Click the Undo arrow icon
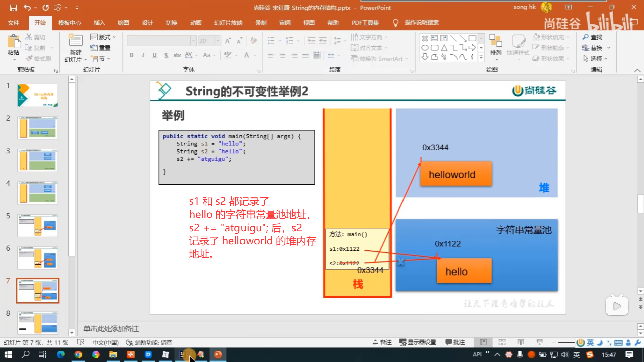Viewport: 644px width, 362px height. (27, 8)
